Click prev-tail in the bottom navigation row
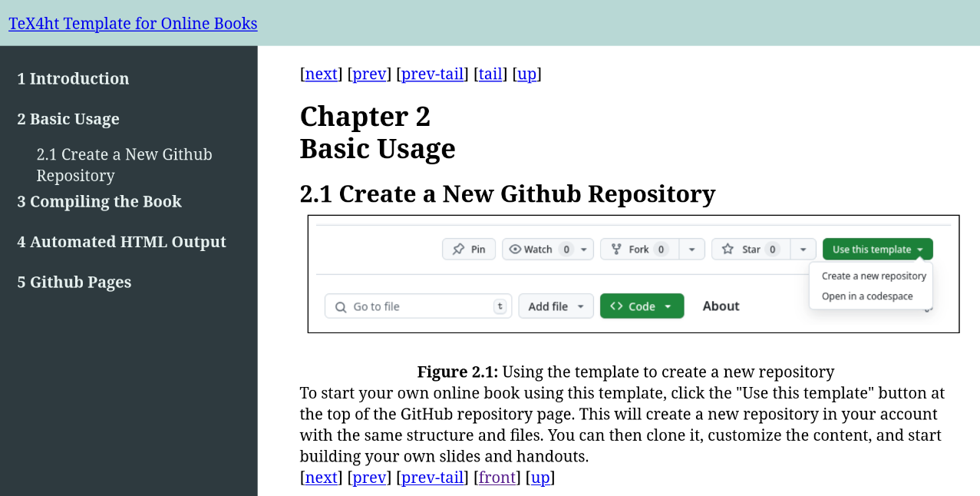This screenshot has height=496, width=980. 433,478
